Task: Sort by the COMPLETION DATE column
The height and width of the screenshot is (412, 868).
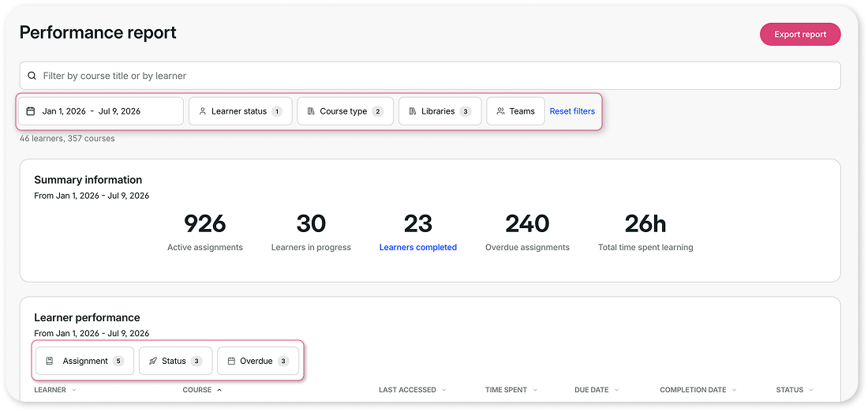Action: point(698,390)
